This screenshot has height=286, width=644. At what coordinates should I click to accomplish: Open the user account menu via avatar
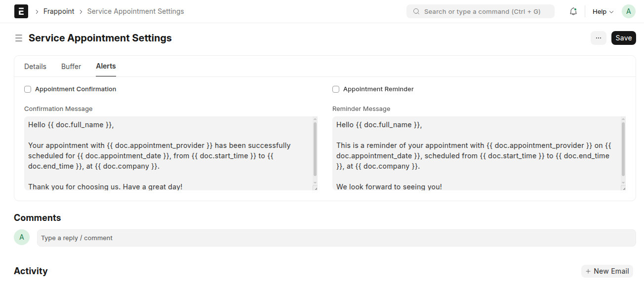coord(628,11)
